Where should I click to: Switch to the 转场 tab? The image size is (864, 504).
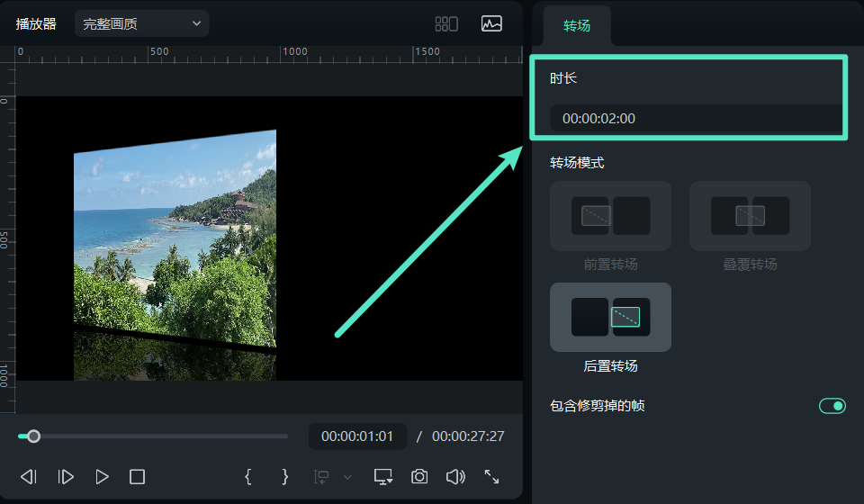[577, 26]
